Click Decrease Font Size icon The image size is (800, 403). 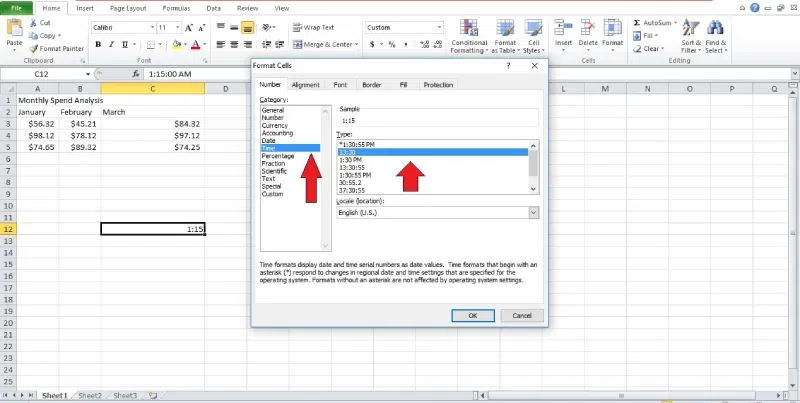pos(202,28)
